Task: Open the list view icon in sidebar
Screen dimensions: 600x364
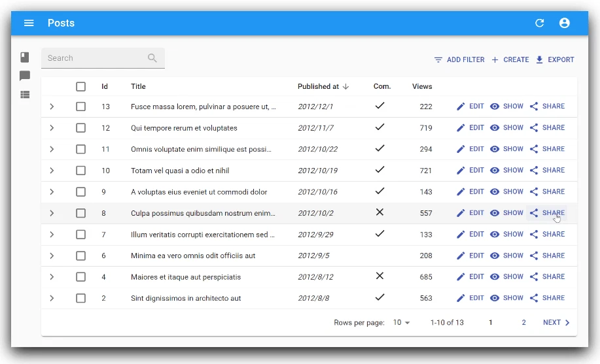Action: [25, 95]
